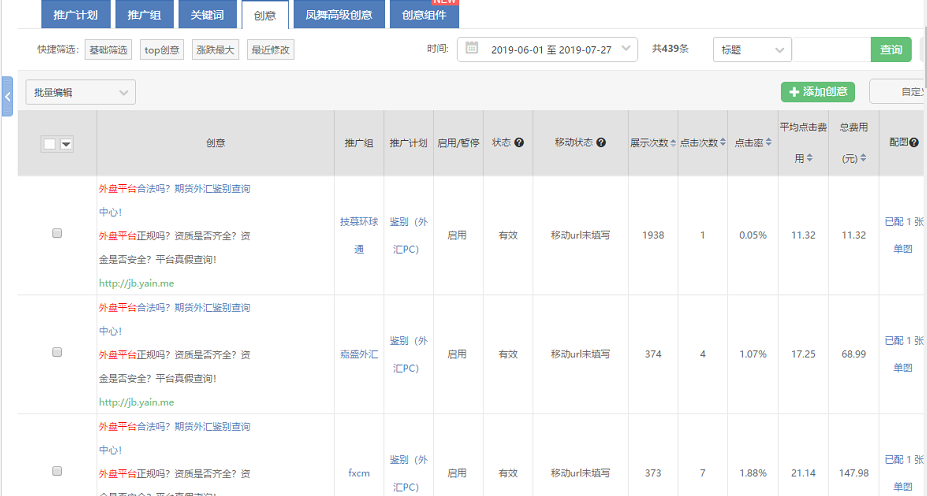The image size is (927, 496).
Task: Click the 共439条 record count
Action: (x=670, y=48)
